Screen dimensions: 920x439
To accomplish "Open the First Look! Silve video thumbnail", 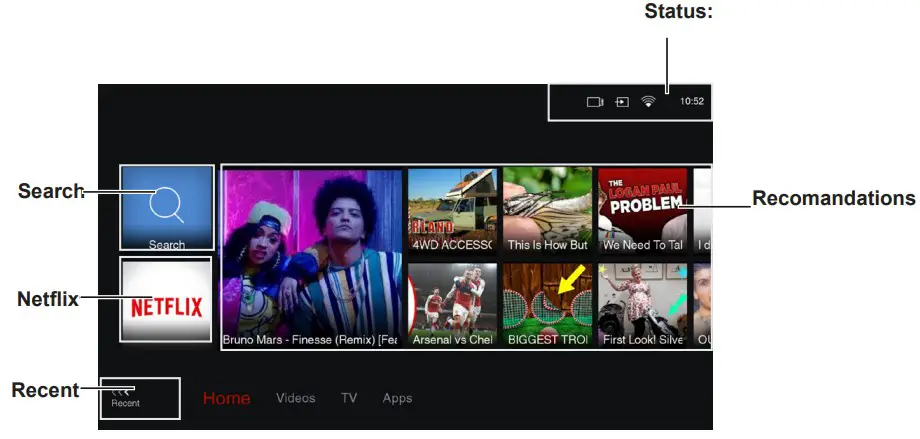I will (x=642, y=305).
